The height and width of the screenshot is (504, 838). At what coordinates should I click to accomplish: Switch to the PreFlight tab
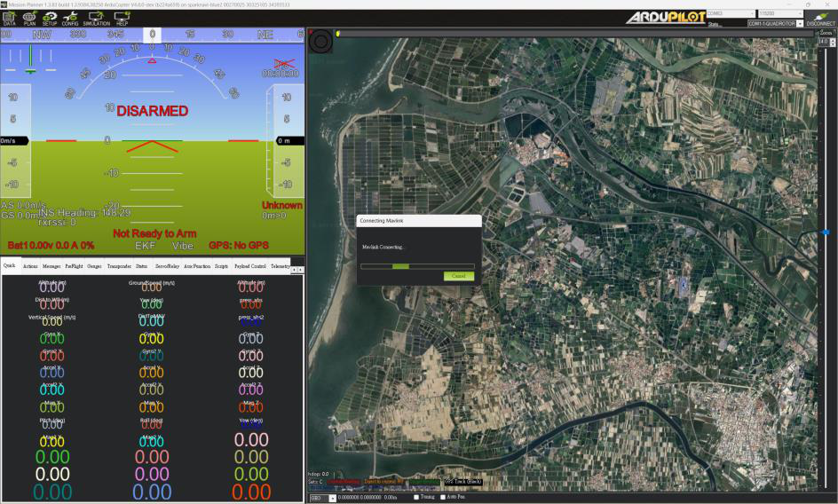pos(74,266)
